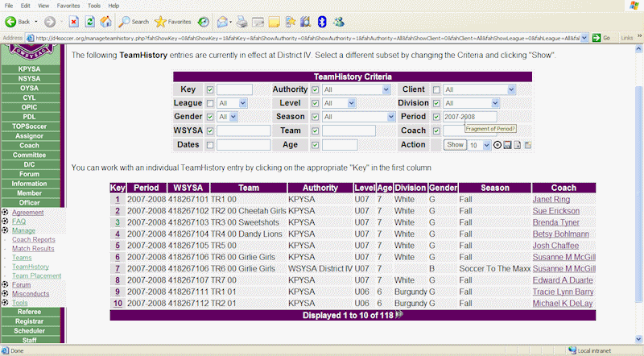644x356 pixels.
Task: Click the Period text input field
Action: tap(469, 117)
